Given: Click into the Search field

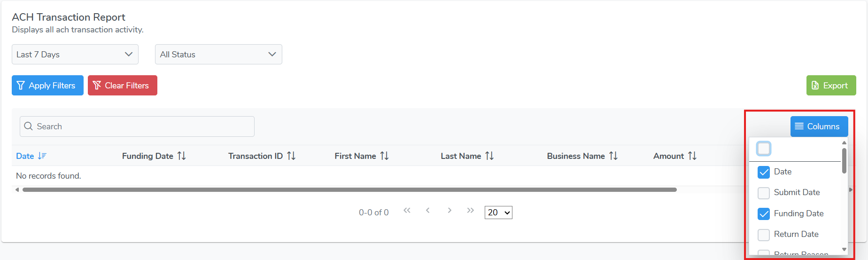Looking at the screenshot, I should coord(137,126).
